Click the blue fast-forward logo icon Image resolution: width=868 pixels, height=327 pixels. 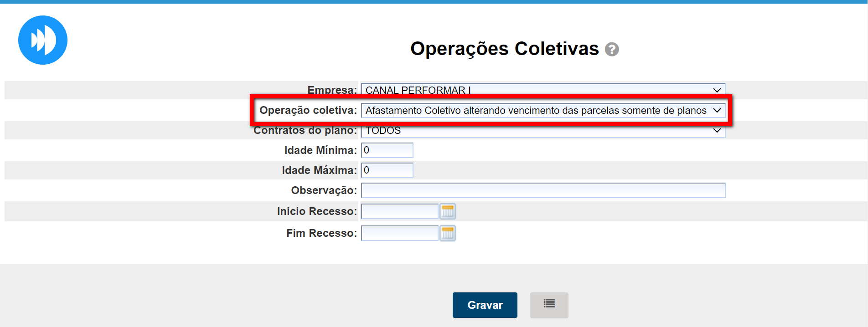[x=43, y=40]
